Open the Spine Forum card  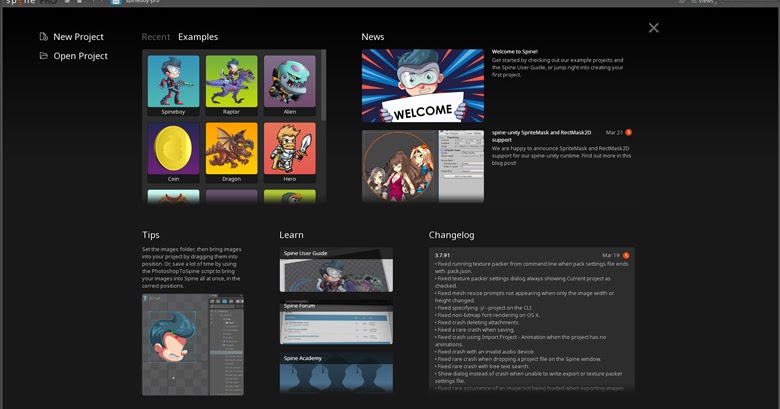(x=336, y=322)
